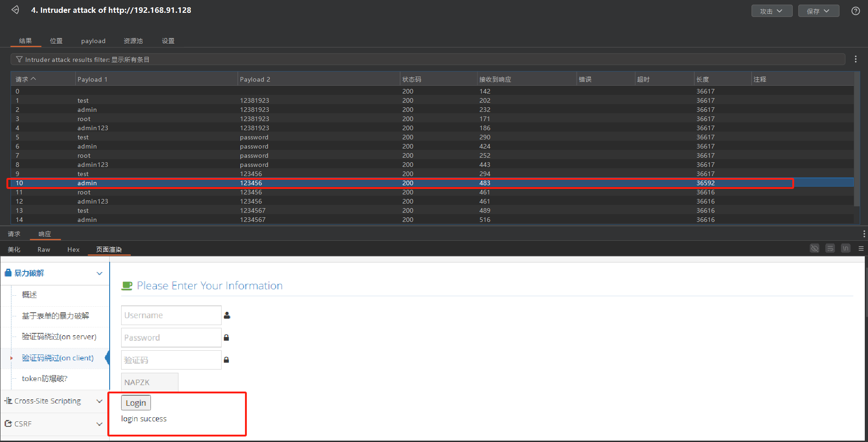Click the NAPZK captcha box

[150, 382]
